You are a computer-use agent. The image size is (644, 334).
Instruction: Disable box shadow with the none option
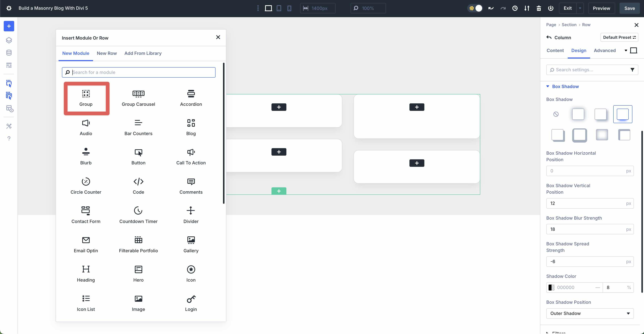(556, 114)
